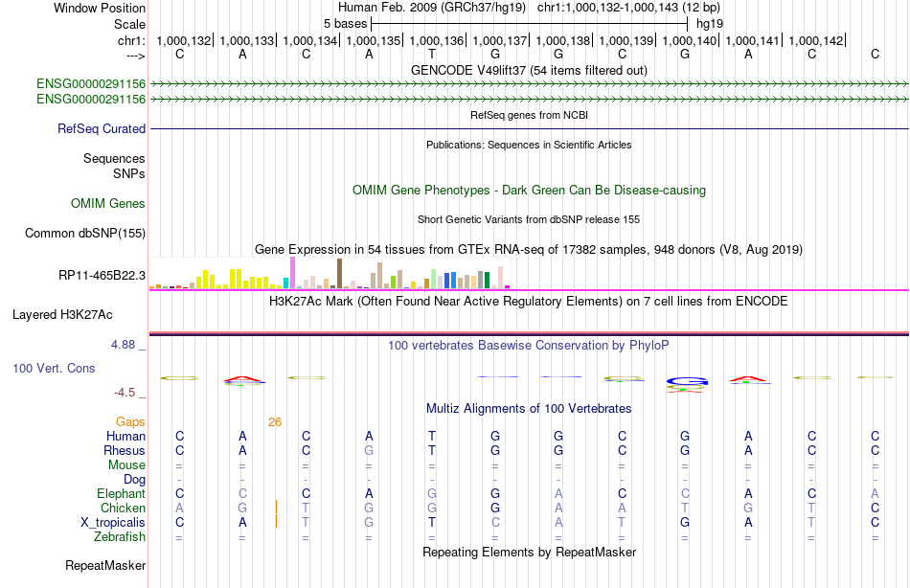Click the 5 bases scale bar label
The width and height of the screenshot is (910, 588).
(345, 24)
